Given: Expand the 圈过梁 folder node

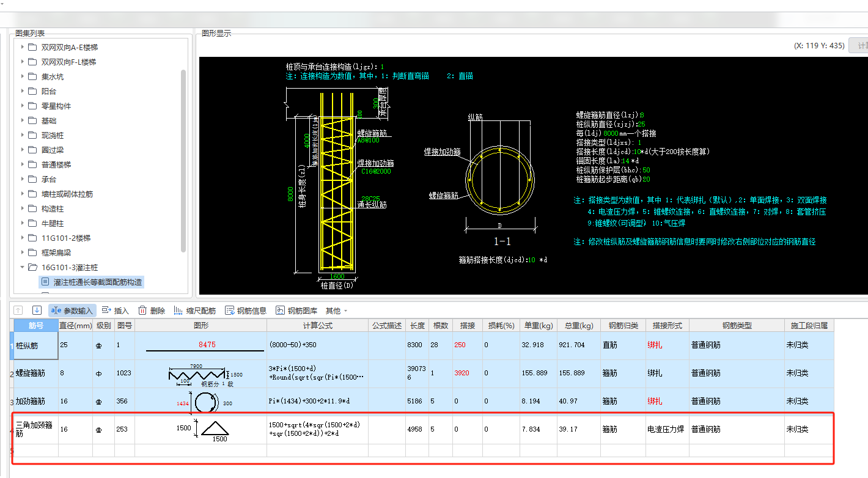Looking at the screenshot, I should tap(23, 150).
